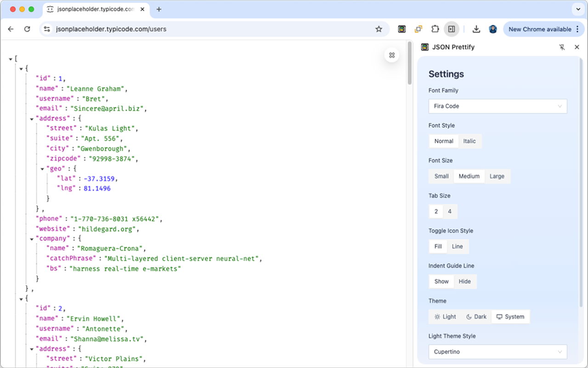Viewport: 588px width, 368px height.
Task: Click the "harness real-time e-markets" bs value
Action: [x=125, y=269]
